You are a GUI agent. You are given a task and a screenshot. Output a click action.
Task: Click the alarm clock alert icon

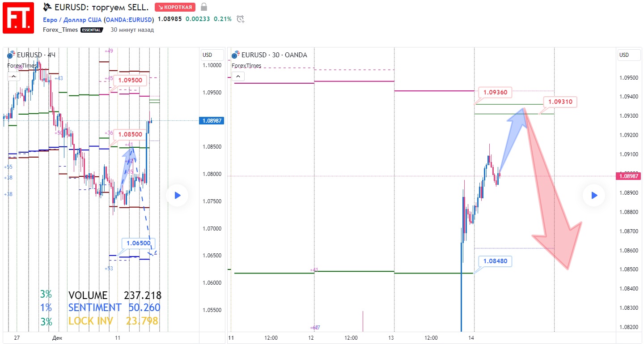point(241,19)
